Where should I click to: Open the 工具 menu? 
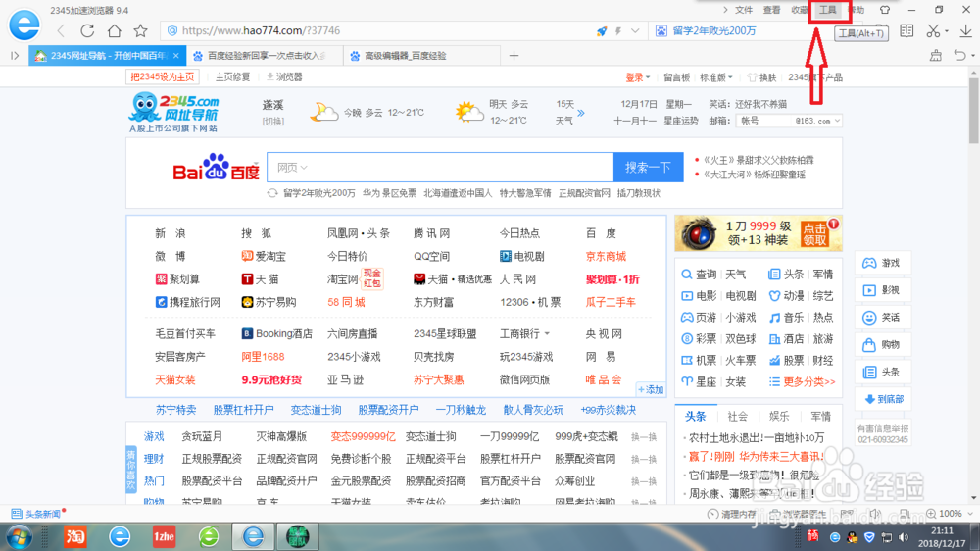[827, 10]
